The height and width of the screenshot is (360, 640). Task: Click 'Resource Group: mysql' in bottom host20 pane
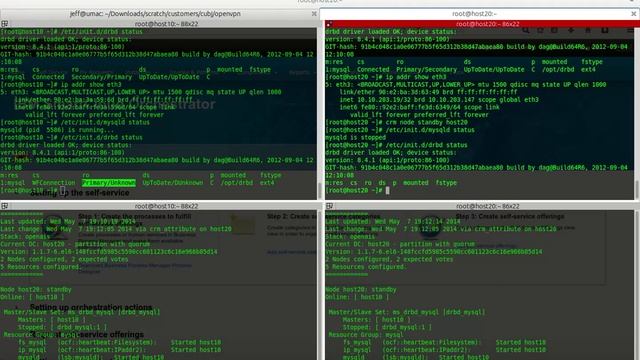[366, 335]
